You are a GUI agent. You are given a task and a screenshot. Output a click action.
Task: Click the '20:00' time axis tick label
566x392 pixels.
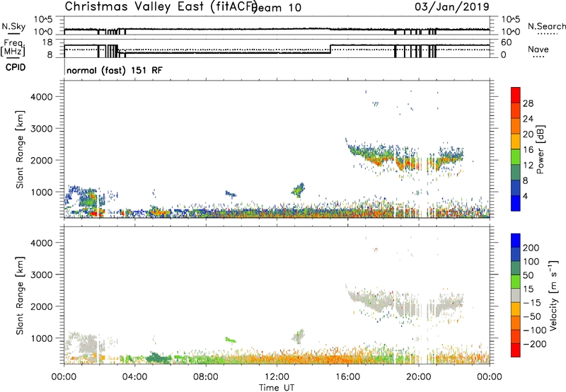pyautogui.click(x=419, y=377)
